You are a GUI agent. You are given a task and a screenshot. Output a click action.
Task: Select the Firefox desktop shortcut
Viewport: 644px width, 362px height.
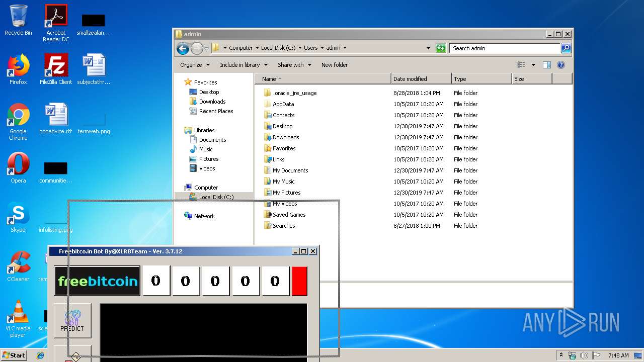click(18, 70)
